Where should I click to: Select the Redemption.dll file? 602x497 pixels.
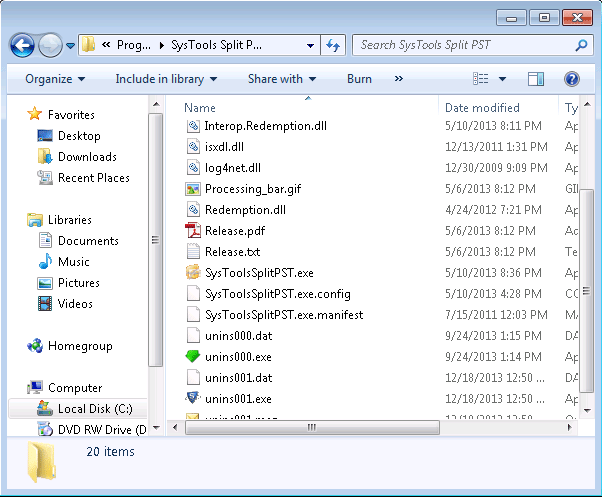[x=245, y=210]
